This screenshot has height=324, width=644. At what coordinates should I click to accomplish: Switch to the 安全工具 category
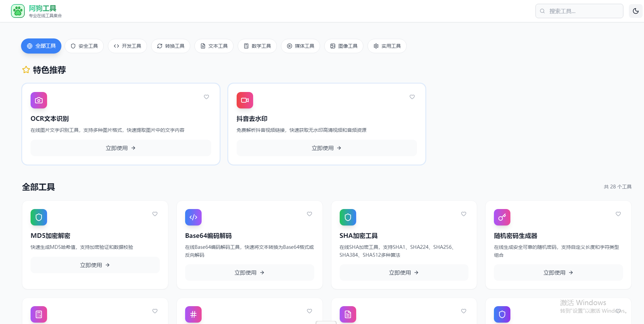[x=84, y=46]
